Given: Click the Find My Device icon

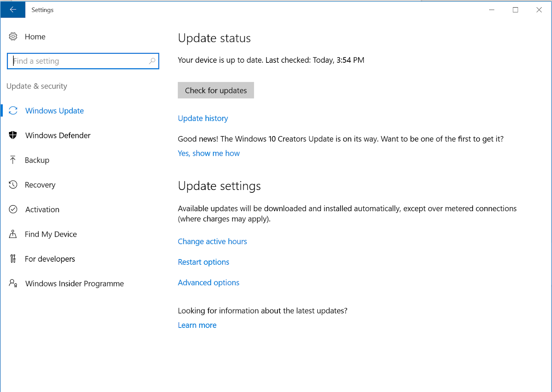Looking at the screenshot, I should [13, 234].
